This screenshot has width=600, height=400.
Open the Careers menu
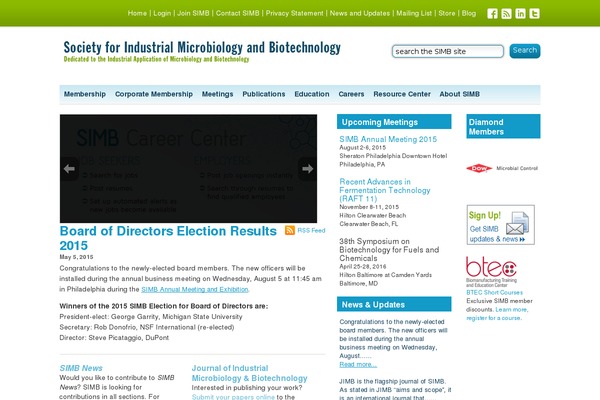[351, 94]
